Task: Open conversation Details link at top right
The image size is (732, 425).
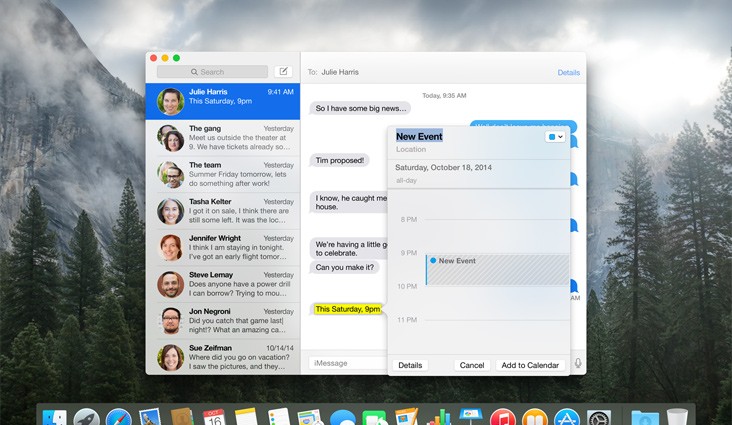Action: 568,73
